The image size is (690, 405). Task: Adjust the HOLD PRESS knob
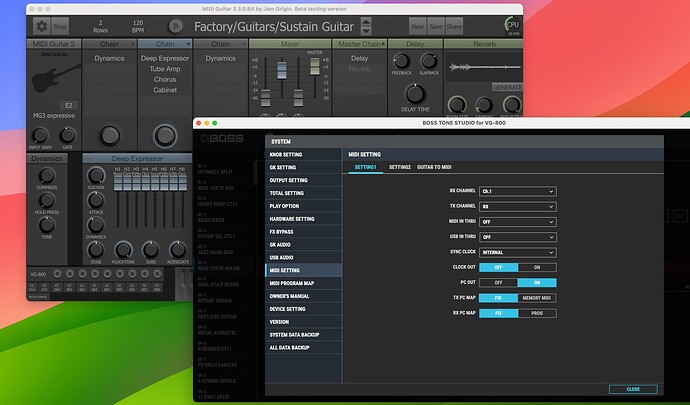(x=47, y=200)
